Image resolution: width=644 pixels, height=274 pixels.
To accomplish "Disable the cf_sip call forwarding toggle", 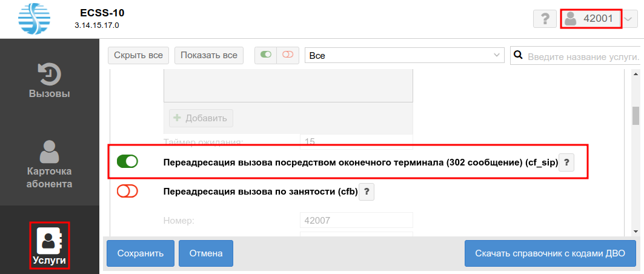I will [x=128, y=162].
